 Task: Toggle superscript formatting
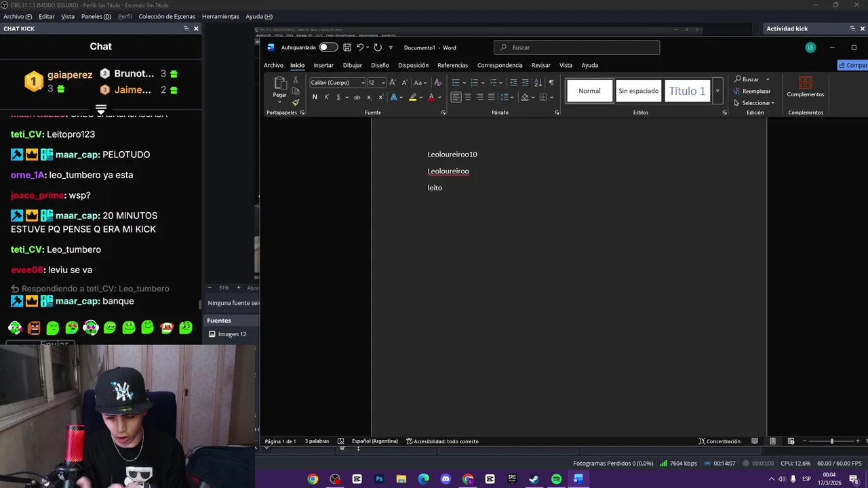coord(380,98)
